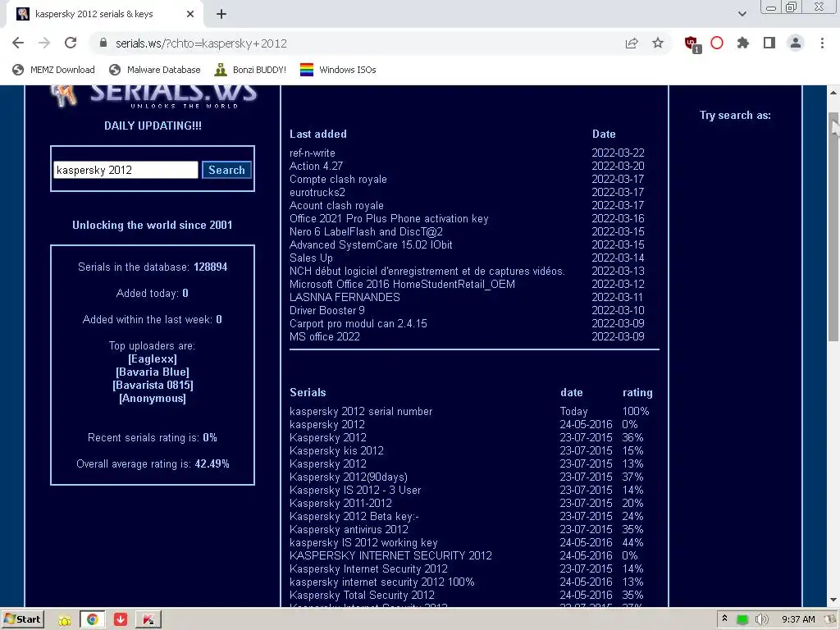
Task: Open Kaspersky kis 2012 result
Action: click(x=336, y=451)
